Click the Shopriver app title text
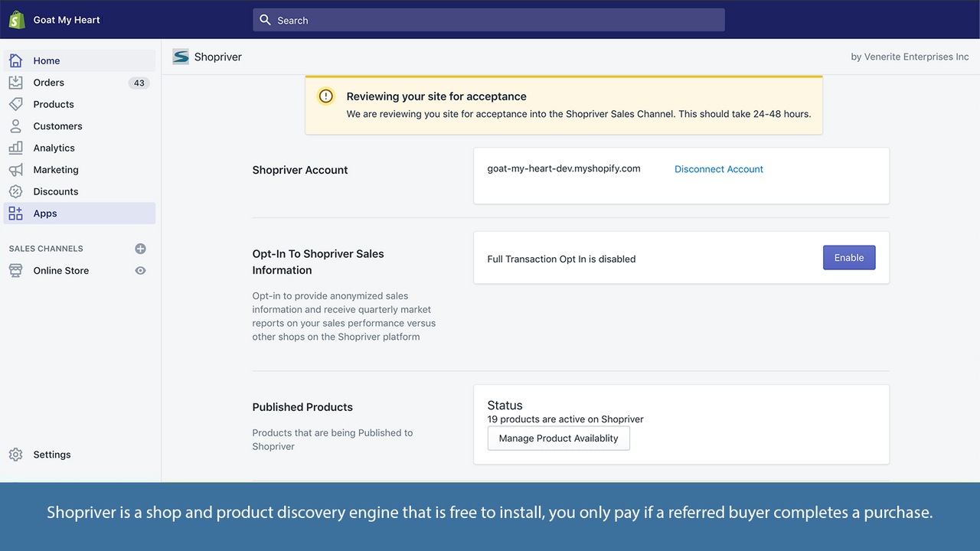Image resolution: width=980 pixels, height=551 pixels. 218,57
